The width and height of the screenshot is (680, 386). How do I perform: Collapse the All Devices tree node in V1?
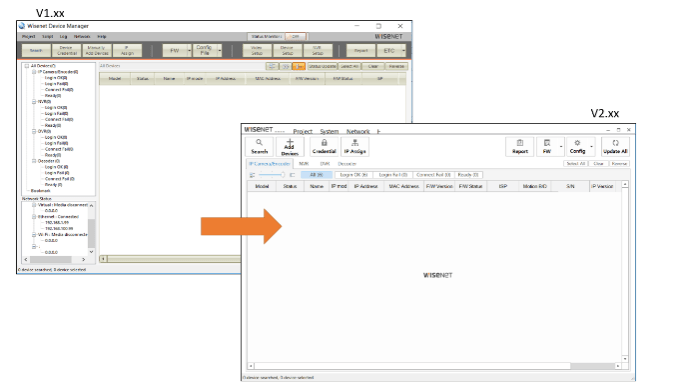(x=27, y=66)
